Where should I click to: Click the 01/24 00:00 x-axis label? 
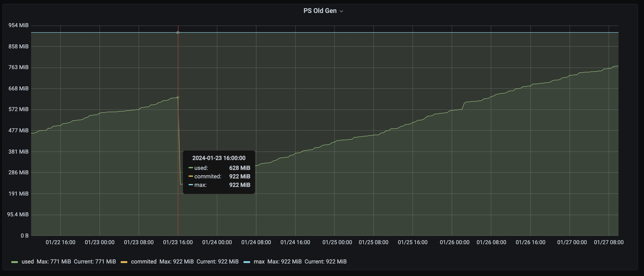click(217, 242)
